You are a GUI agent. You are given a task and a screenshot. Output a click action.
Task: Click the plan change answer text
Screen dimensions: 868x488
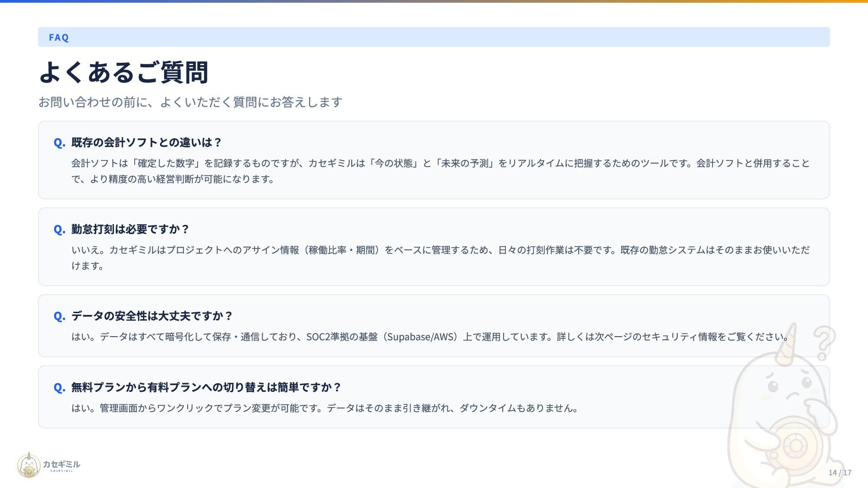tap(325, 408)
